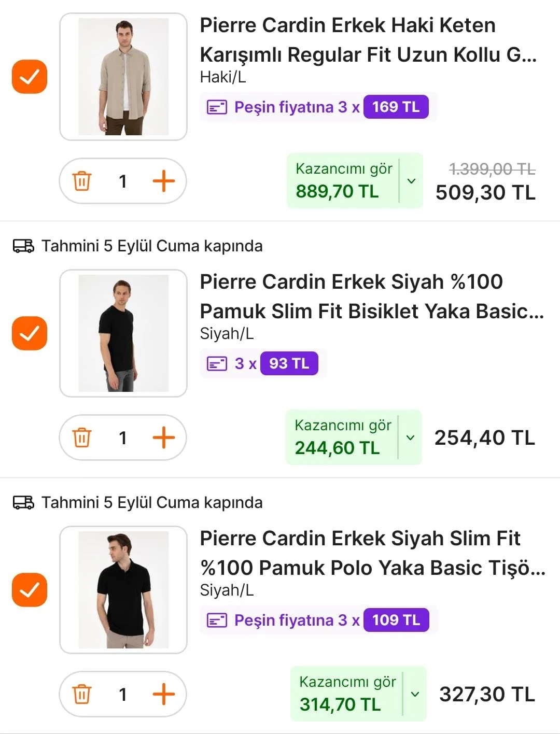
Task: Click the delivery truck icon above Bisiklet Yaka item
Action: tap(23, 246)
